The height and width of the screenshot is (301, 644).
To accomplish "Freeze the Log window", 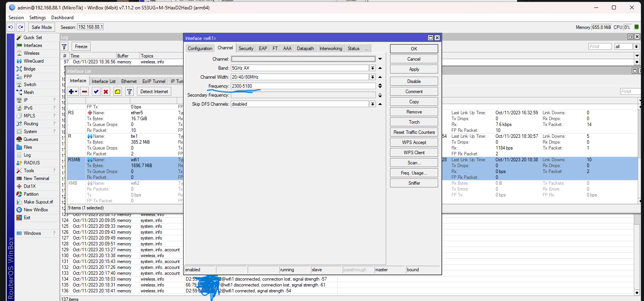I will pyautogui.click(x=81, y=47).
